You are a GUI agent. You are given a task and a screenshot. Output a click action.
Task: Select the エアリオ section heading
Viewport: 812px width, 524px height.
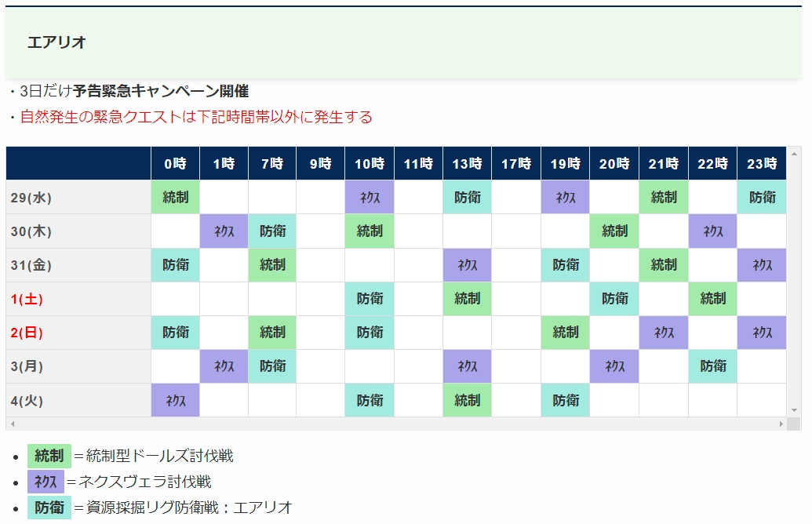coord(56,42)
